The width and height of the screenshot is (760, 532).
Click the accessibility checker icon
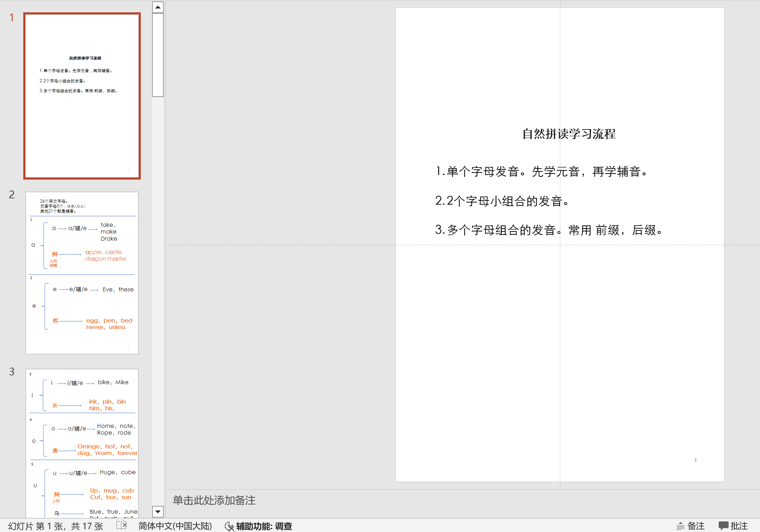coord(229,526)
